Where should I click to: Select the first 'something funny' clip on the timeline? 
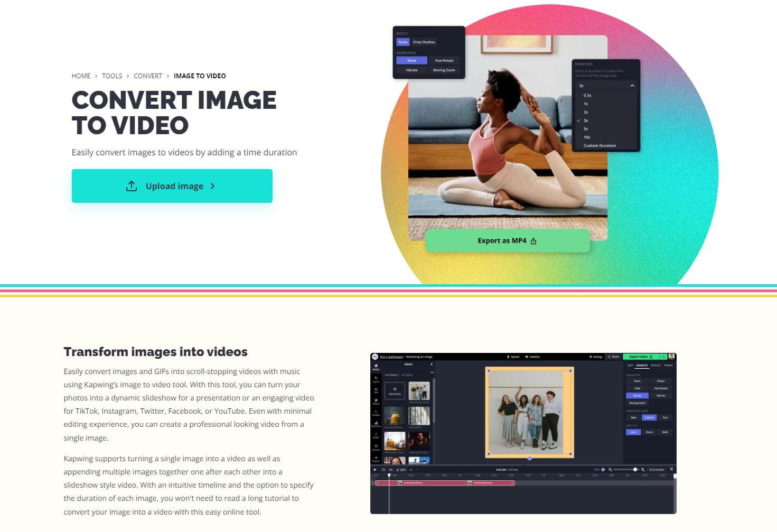tap(421, 483)
